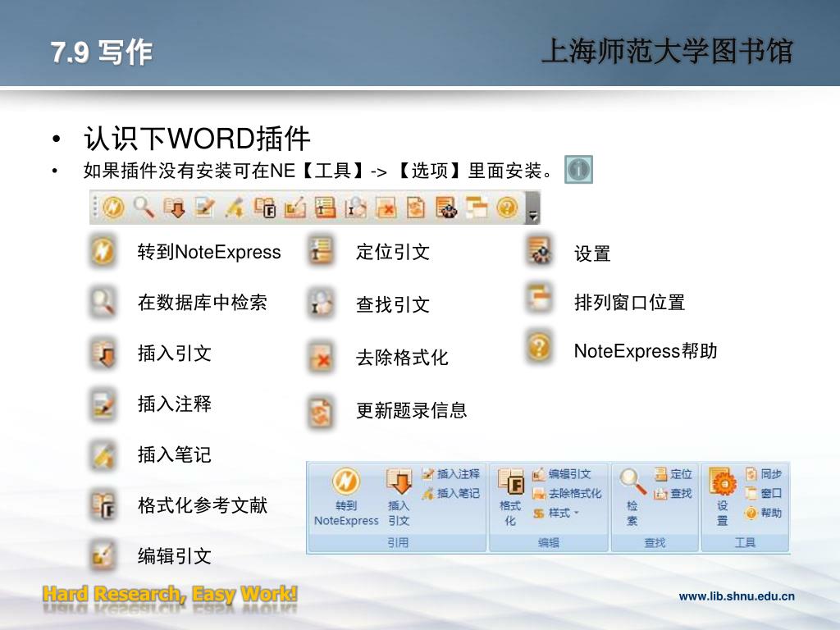Click the large gear icon beside 设置 label in list
Viewport: 840px width, 630px height.
pos(540,251)
